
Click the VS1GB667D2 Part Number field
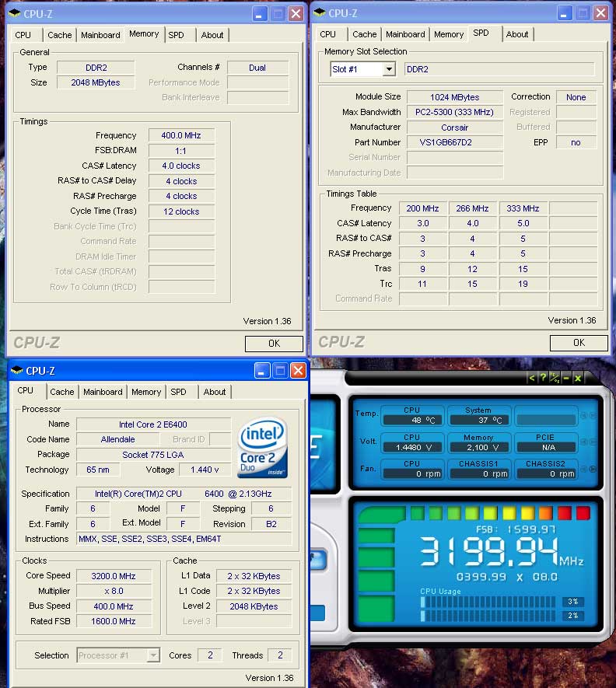point(455,142)
